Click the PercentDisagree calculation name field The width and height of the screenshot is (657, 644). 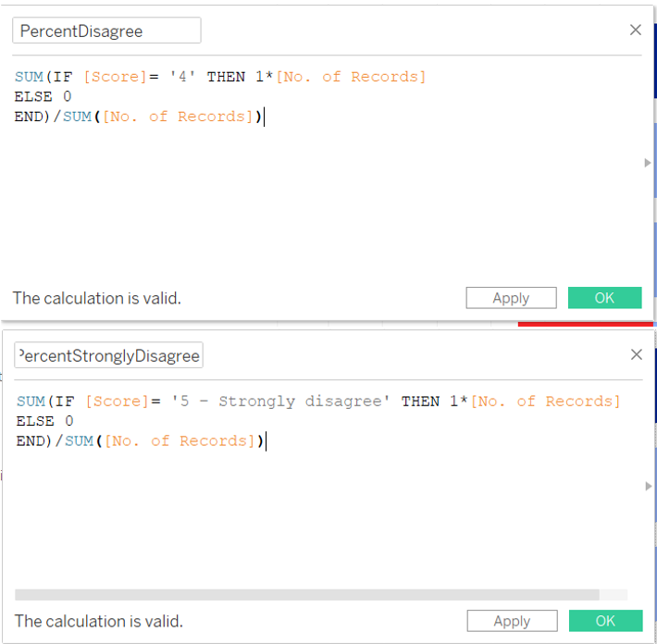click(x=106, y=31)
